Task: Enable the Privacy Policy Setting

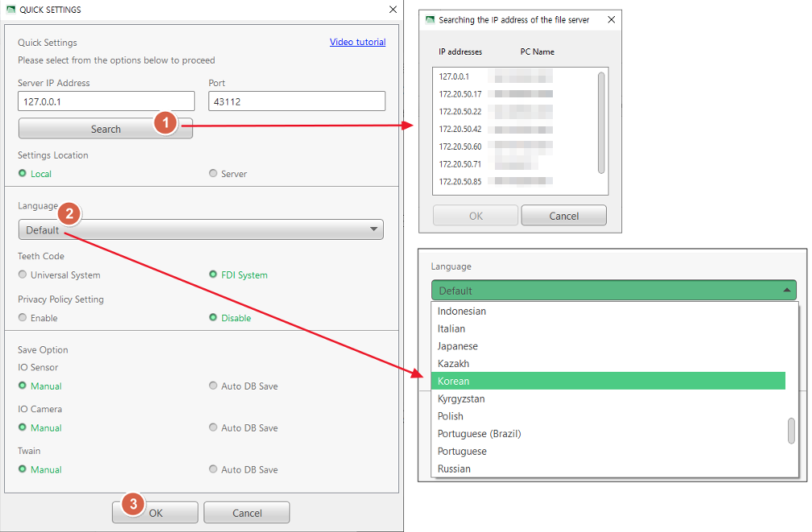Action: tap(38, 318)
